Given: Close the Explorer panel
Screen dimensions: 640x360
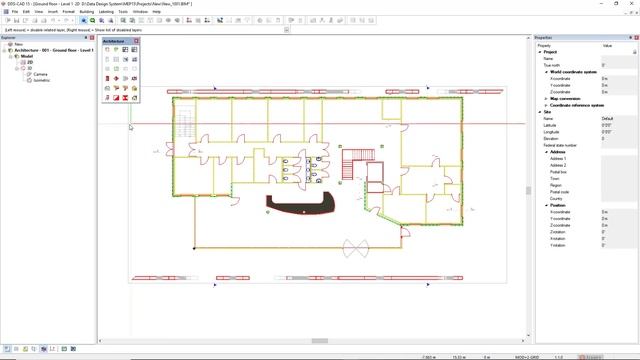Looking at the screenshot, I should (x=92, y=38).
